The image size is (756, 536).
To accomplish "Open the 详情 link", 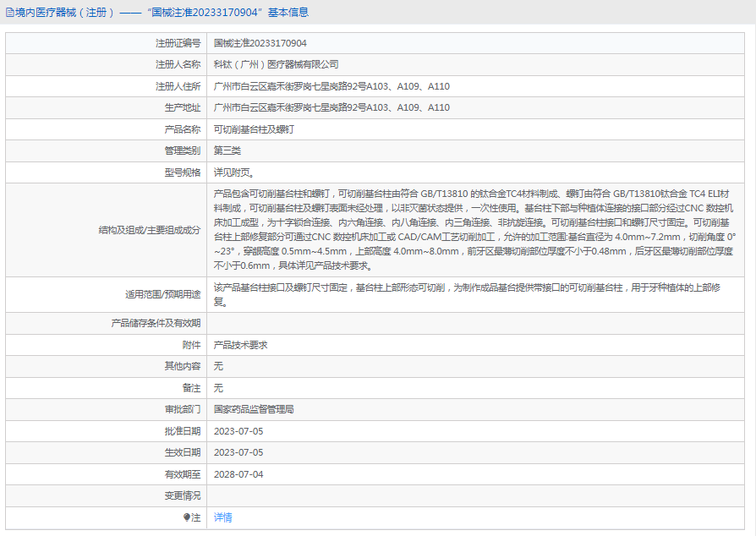I will 222,517.
